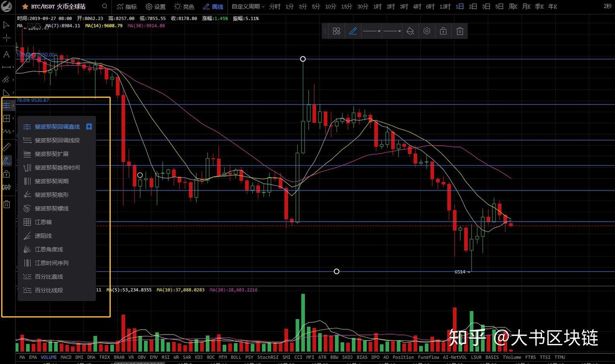The width and height of the screenshot is (615, 364).
Task: Click the template grid icon in floating toolbar
Action: tap(337, 31)
